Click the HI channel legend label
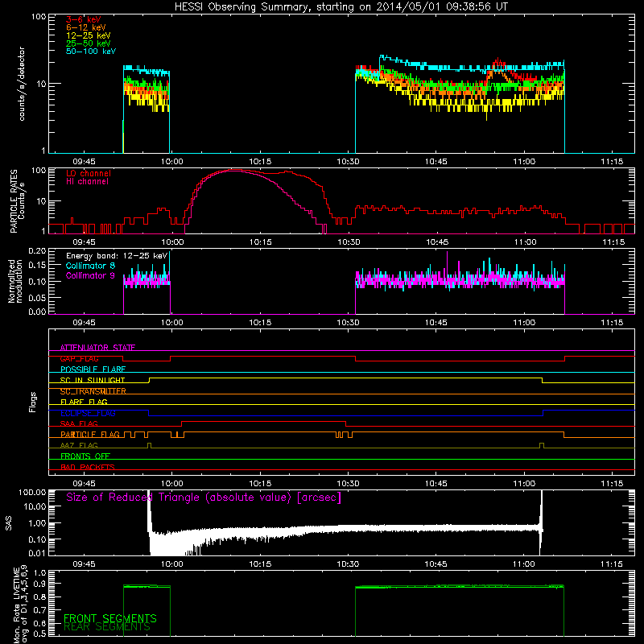This screenshot has width=644, height=644. coord(87,182)
